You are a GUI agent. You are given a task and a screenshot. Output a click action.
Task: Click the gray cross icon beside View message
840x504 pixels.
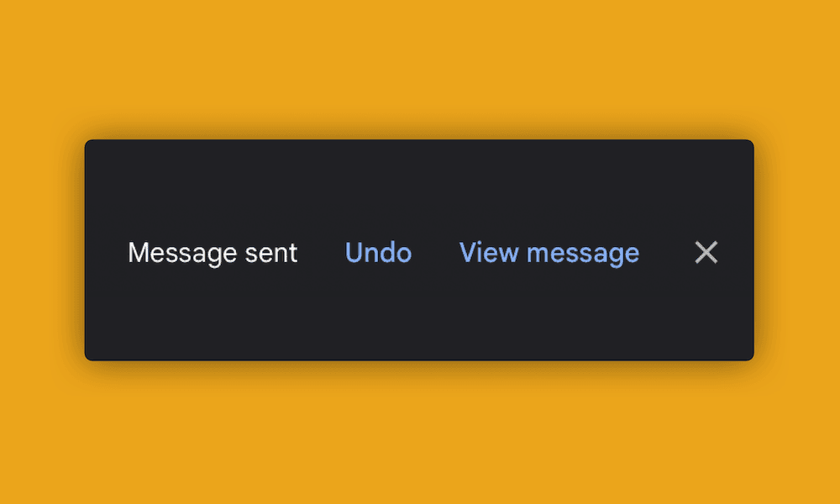point(706,252)
